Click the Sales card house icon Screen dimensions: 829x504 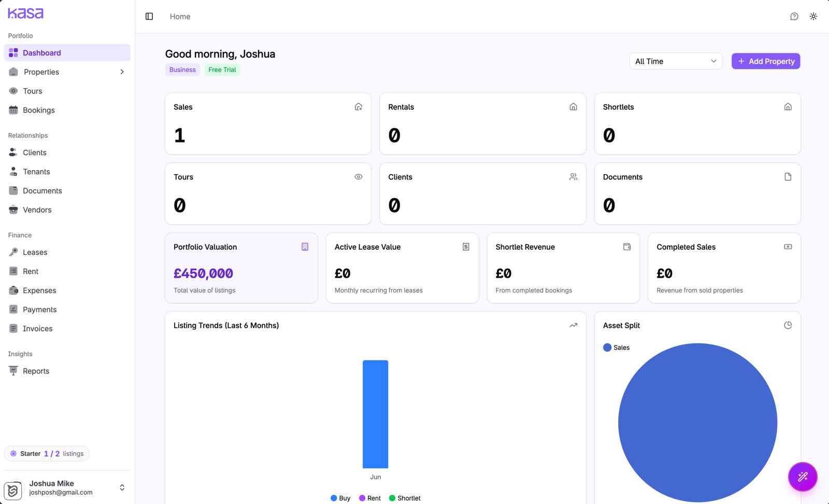click(359, 107)
